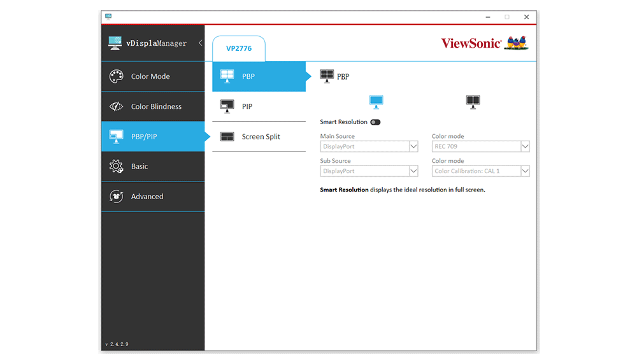Screen dimensions: 637x364
Task: Open the Color Blindness section
Action: click(153, 106)
